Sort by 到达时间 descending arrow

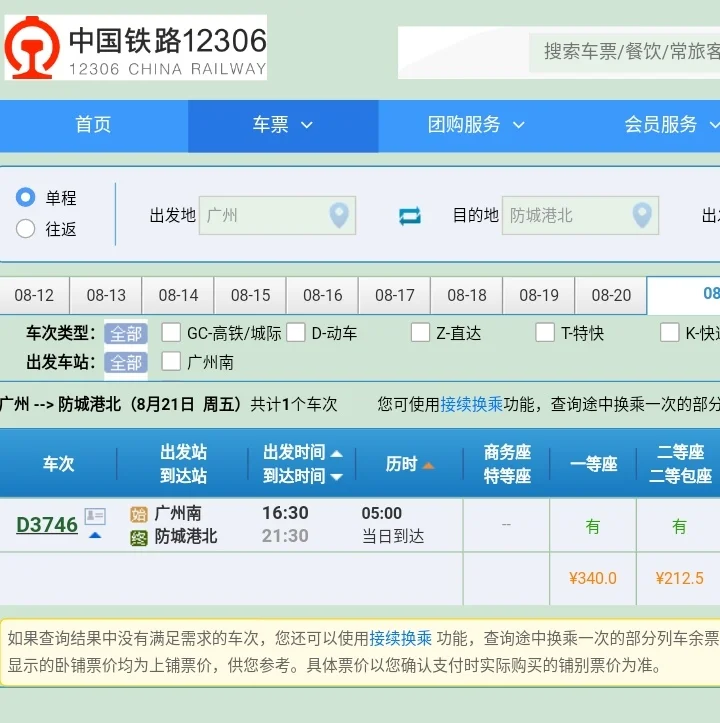[337, 477]
